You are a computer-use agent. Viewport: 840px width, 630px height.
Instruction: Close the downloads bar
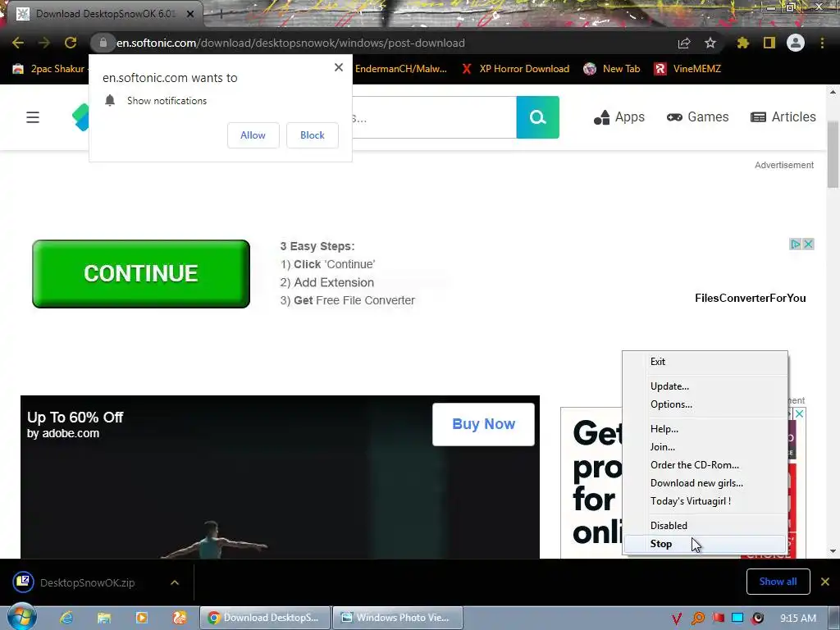[825, 582]
